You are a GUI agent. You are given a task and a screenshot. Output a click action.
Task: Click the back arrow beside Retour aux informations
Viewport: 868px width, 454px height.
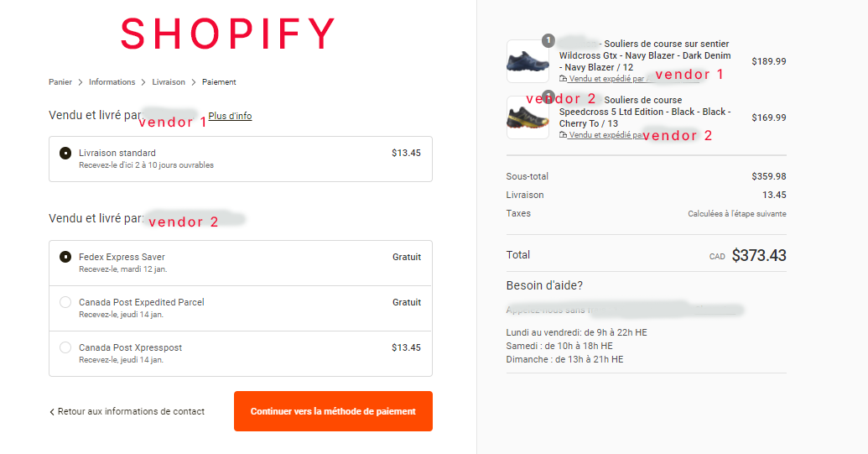click(x=52, y=412)
